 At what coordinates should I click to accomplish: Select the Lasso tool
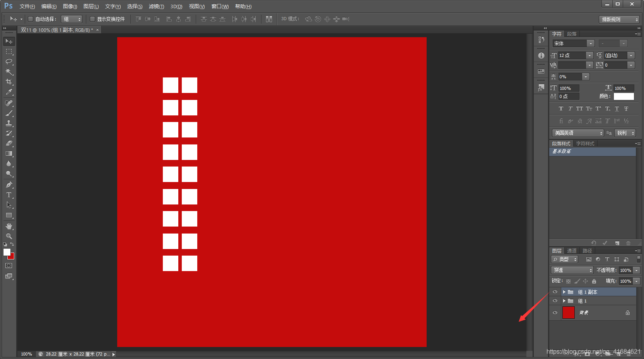(9, 62)
